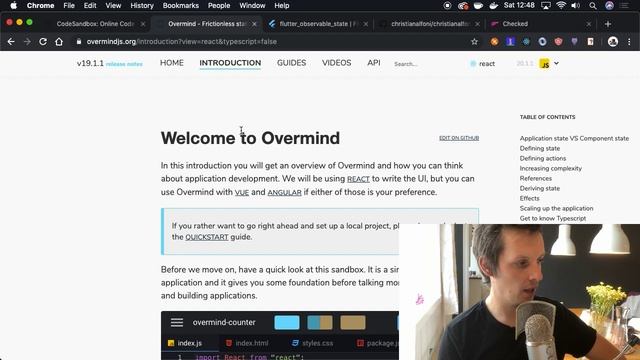640x360 pixels.
Task: Open the Bookmarks menu
Action: coord(180,6)
